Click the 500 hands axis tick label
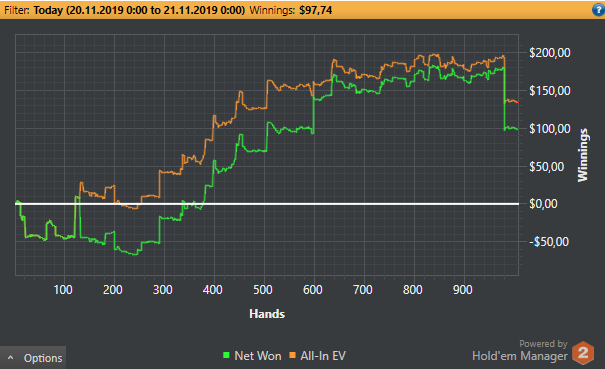 click(x=263, y=289)
